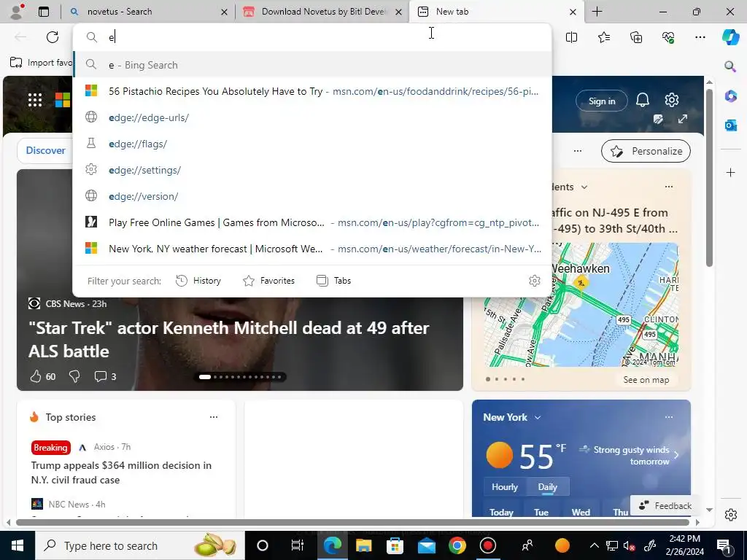Image resolution: width=747 pixels, height=560 pixels.
Task: Open notifications bell on new tab page
Action: tap(643, 101)
